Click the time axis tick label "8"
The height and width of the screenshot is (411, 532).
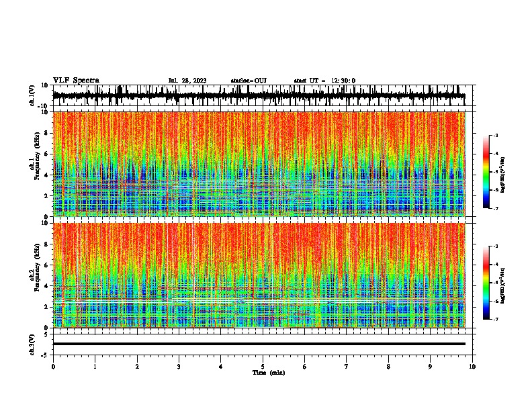(x=388, y=367)
